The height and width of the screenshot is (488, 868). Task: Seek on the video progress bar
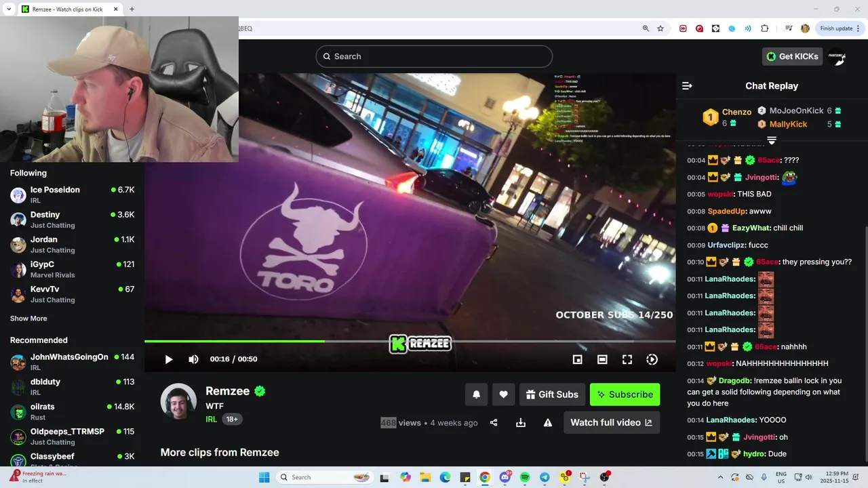[410, 341]
